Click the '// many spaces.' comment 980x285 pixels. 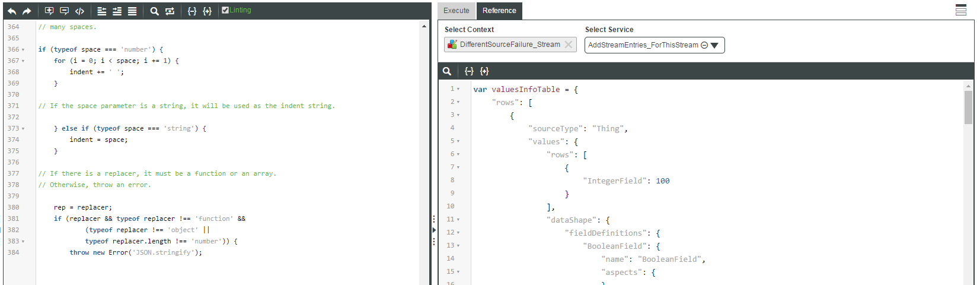(67, 27)
